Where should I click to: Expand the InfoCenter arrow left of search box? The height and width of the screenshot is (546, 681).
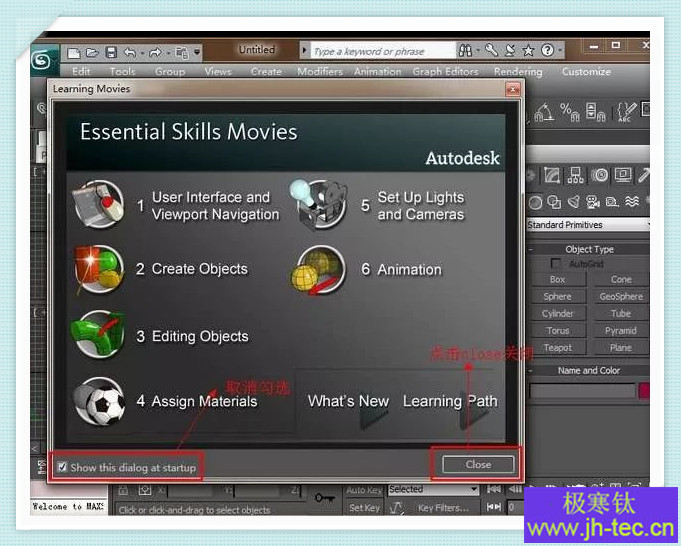(x=304, y=50)
